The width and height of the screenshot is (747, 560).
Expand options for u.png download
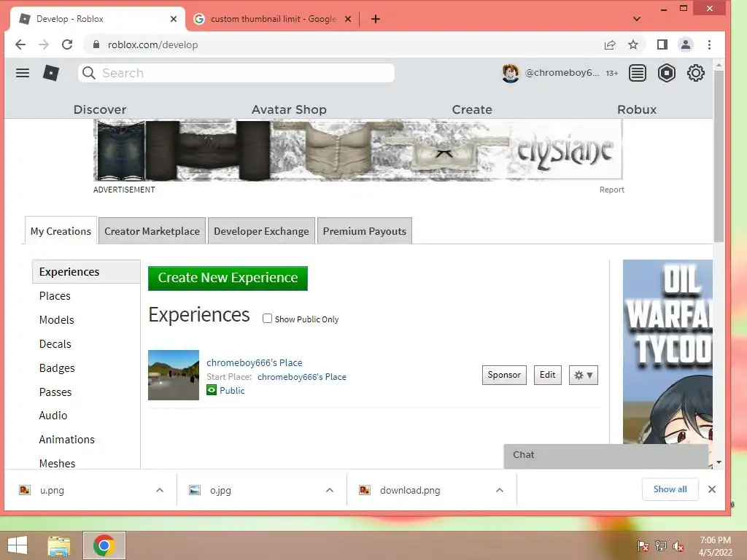tap(160, 490)
